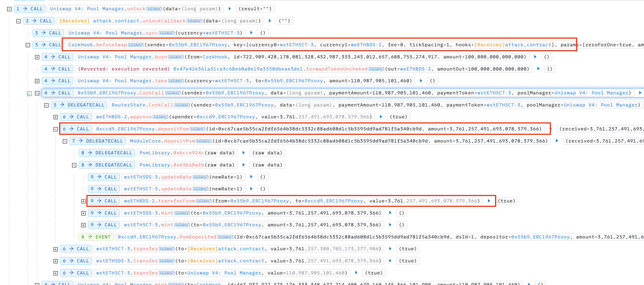Screen dimensions: 644x285
Task: Expand the wstETH5DS-3.mint call node
Action: point(83,213)
